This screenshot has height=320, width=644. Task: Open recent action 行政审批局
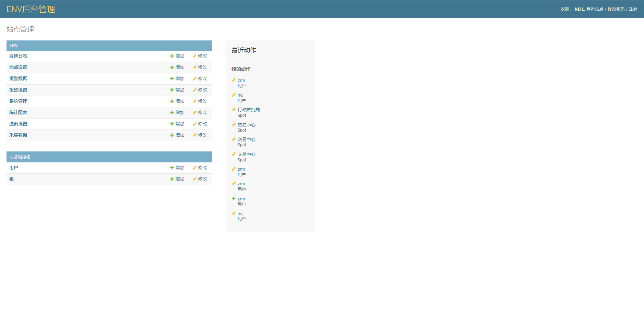pos(249,110)
